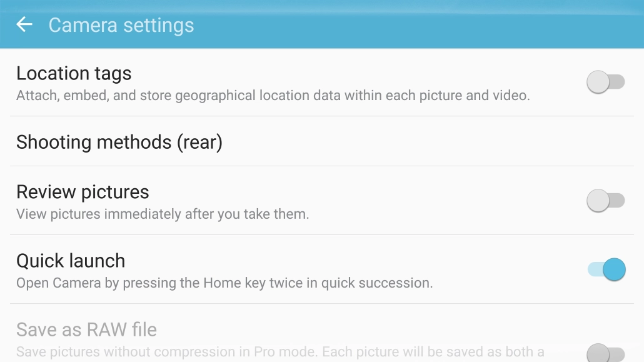Click the 'View pictures immediately' description text
644x362 pixels.
163,214
